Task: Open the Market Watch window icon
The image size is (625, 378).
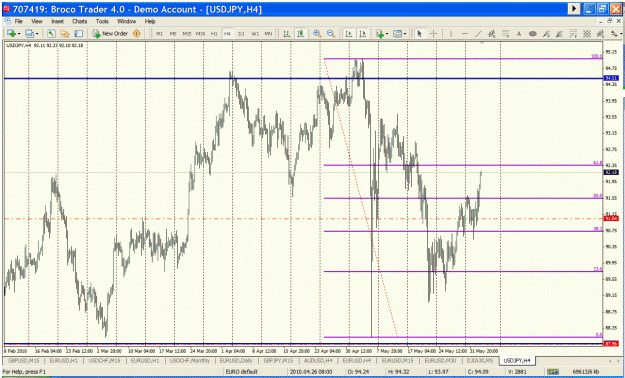Action: (51, 34)
